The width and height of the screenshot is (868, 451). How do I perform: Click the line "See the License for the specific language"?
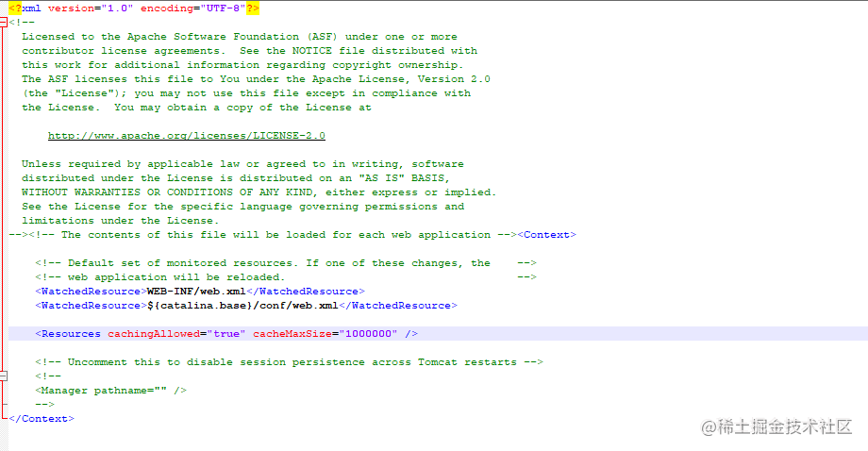coord(242,207)
